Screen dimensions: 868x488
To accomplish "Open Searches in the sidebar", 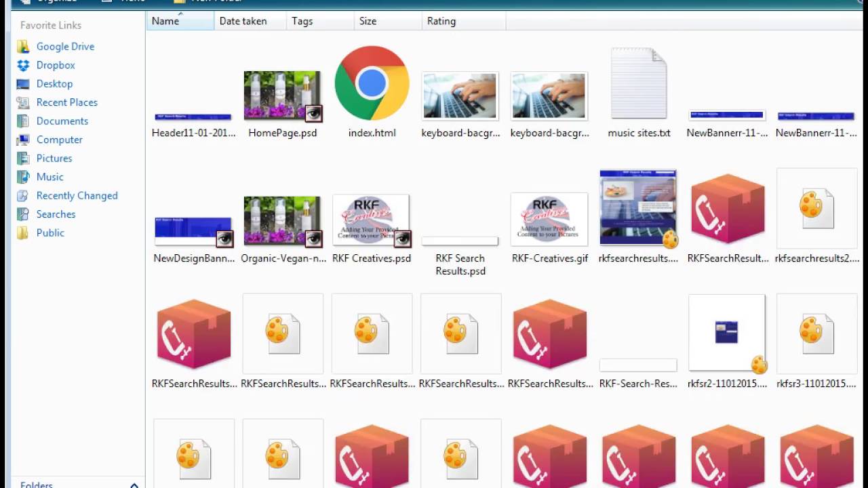I will point(56,214).
